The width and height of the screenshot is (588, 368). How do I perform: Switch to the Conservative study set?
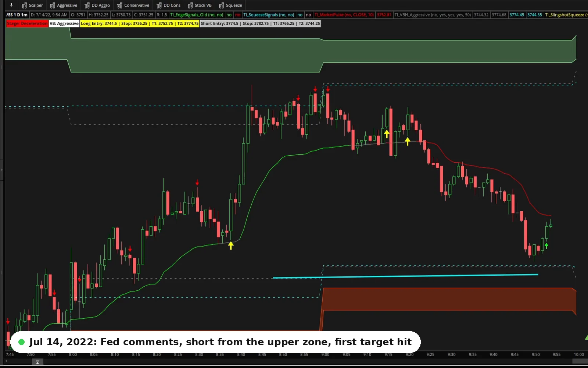[x=133, y=5]
